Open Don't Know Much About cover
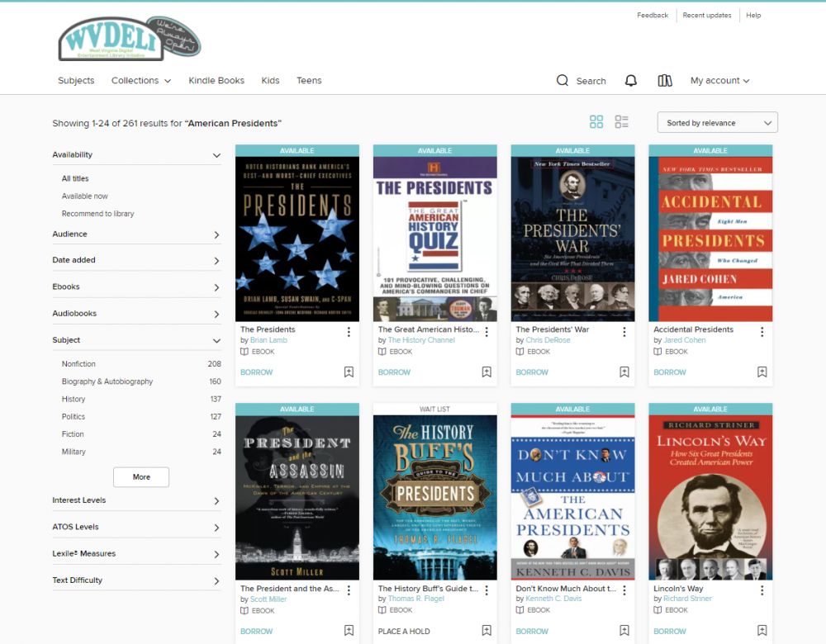The width and height of the screenshot is (826, 644). click(572, 498)
